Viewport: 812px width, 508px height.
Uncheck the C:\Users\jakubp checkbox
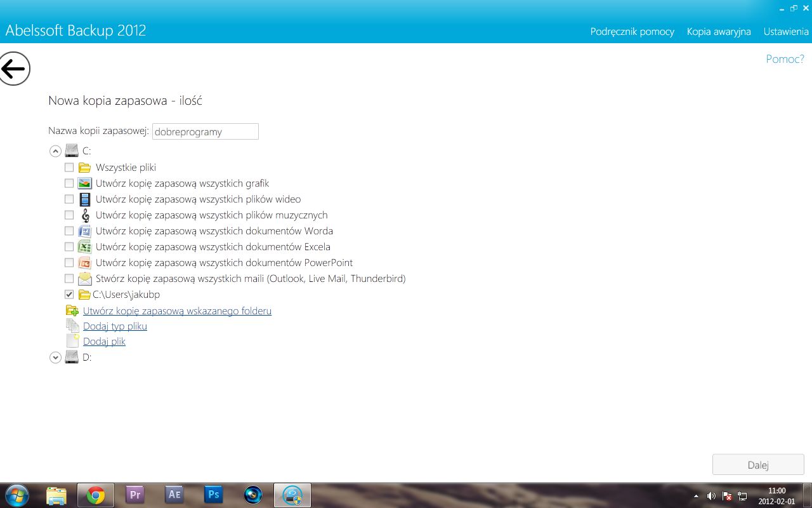pyautogui.click(x=69, y=295)
